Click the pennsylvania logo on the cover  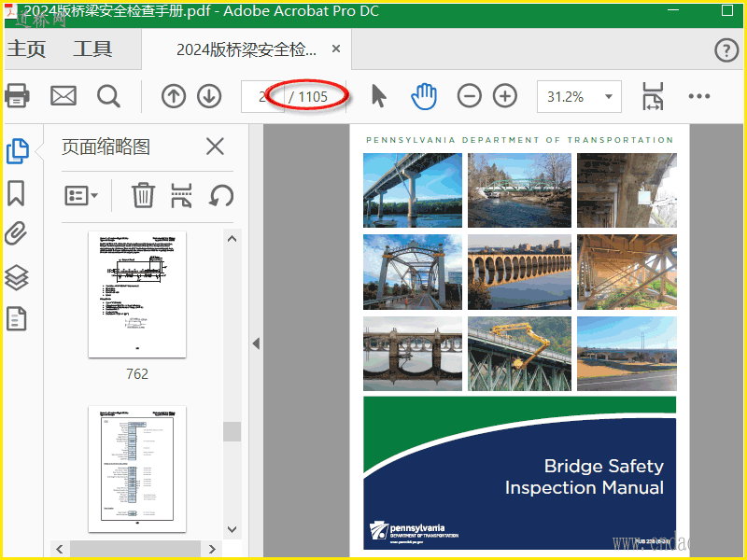pyautogui.click(x=414, y=531)
